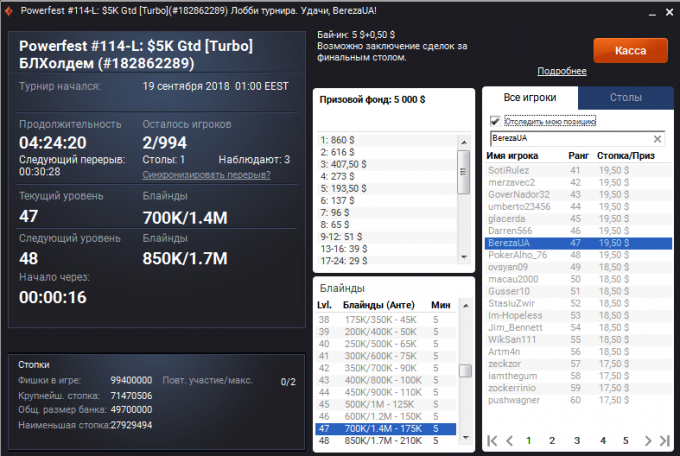Select player row 'SotiRulez'
Image resolution: width=680 pixels, height=456 pixels.
578,171
